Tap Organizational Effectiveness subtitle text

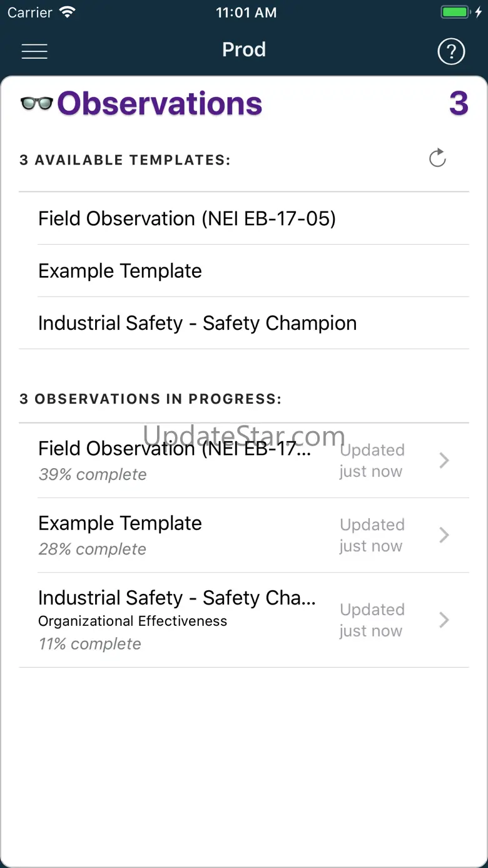tap(133, 621)
